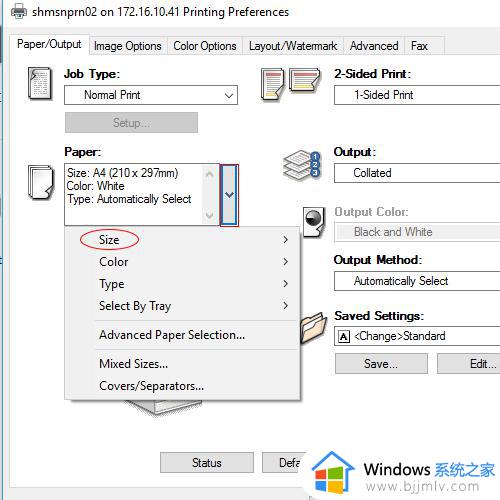This screenshot has width=500, height=500.
Task: Click the printer icon in title bar
Action: (19, 11)
